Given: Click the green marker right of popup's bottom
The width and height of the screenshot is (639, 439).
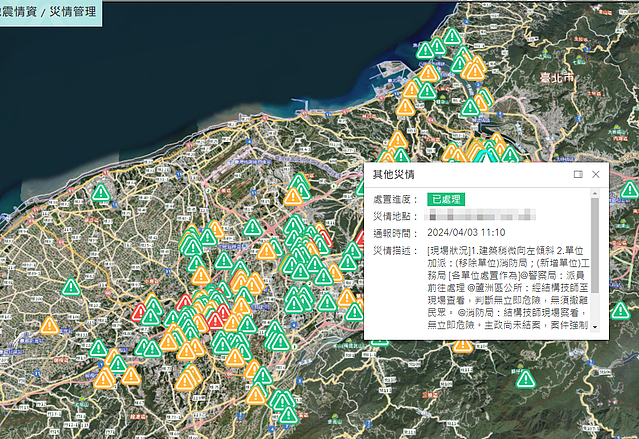Looking at the screenshot, I should 620,311.
